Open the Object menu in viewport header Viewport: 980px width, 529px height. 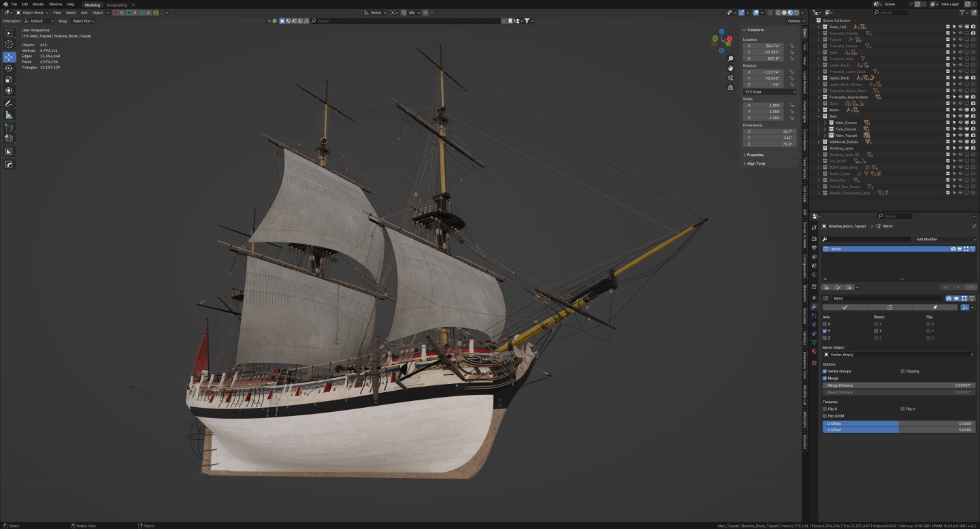[x=98, y=12]
